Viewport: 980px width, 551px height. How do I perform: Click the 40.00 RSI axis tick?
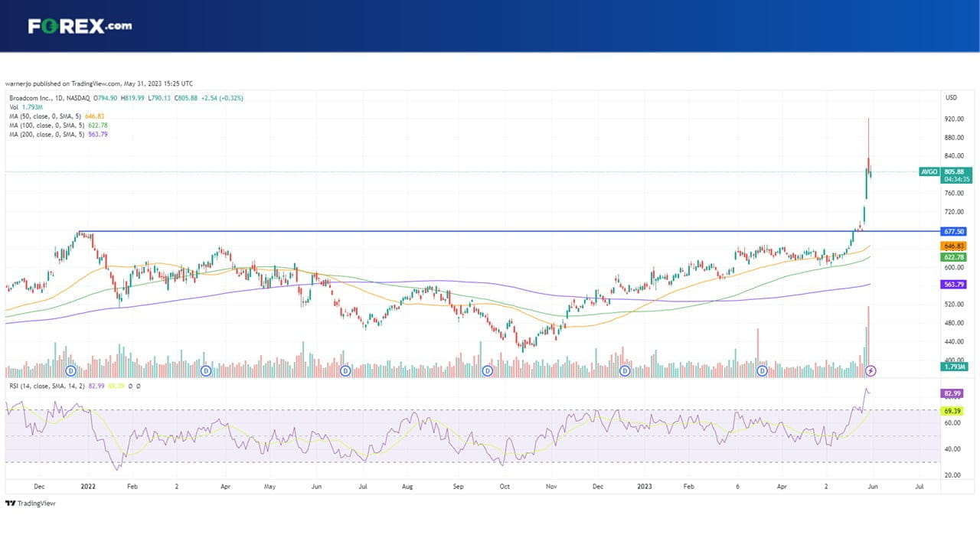point(952,449)
